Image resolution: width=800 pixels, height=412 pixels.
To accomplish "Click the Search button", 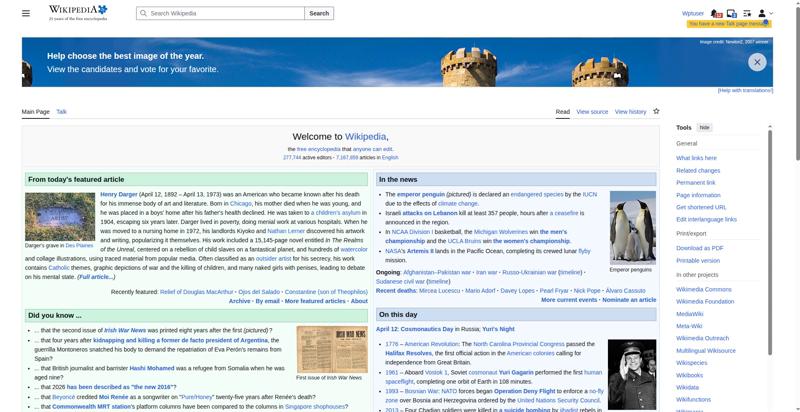I will coord(319,13).
